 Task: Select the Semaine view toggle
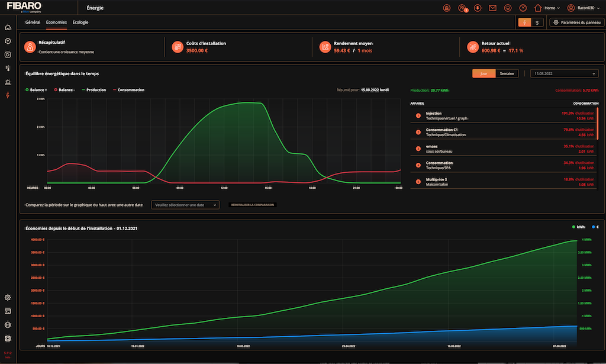(507, 73)
